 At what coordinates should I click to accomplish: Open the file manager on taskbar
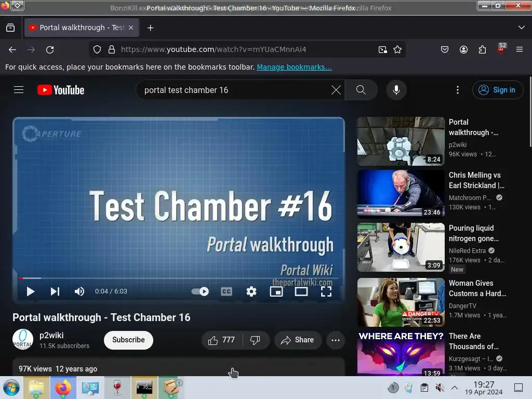[36, 388]
